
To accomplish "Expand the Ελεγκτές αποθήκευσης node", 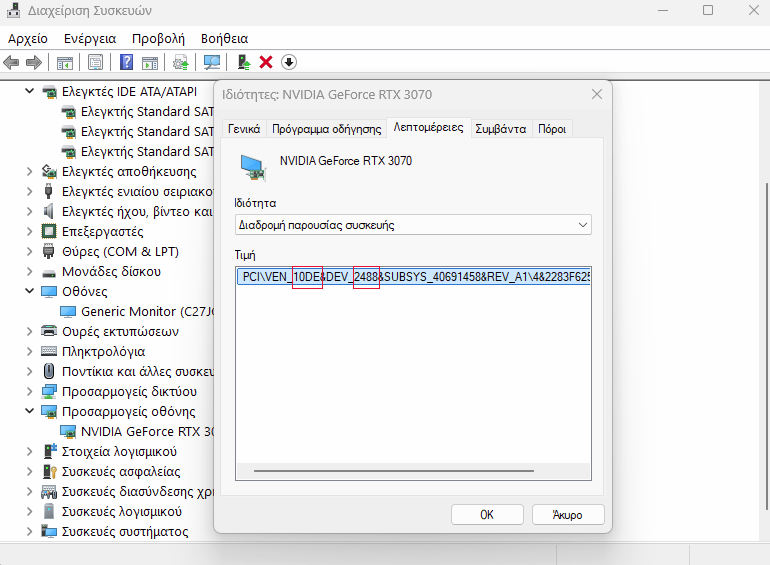I will coord(29,171).
